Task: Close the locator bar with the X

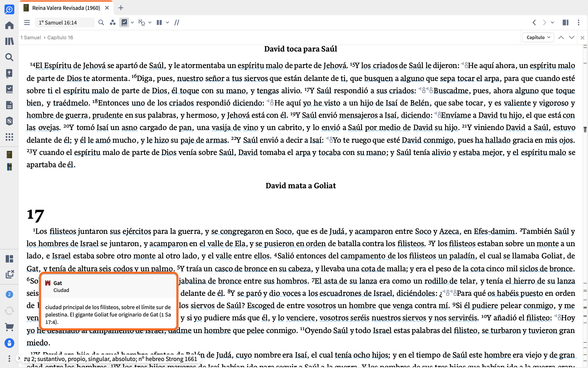Action: tap(582, 38)
